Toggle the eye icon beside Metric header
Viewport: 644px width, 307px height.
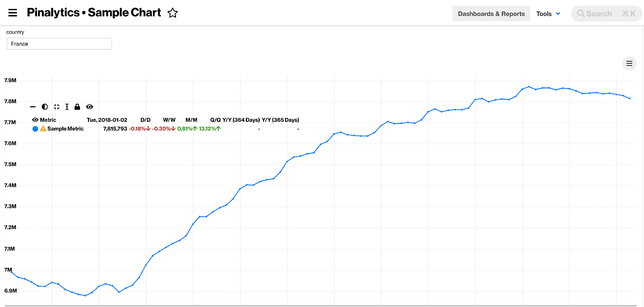point(35,120)
